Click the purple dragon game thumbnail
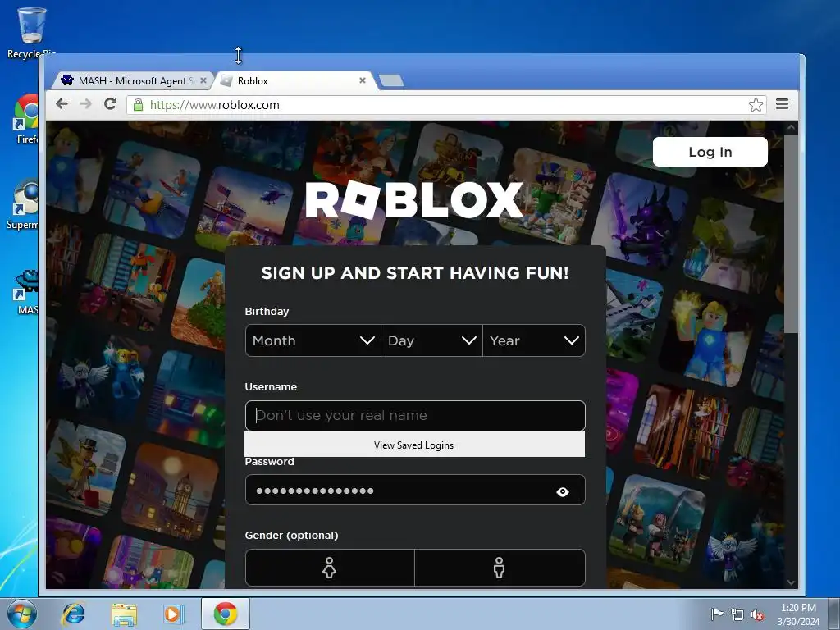The image size is (840, 630). pyautogui.click(x=639, y=220)
